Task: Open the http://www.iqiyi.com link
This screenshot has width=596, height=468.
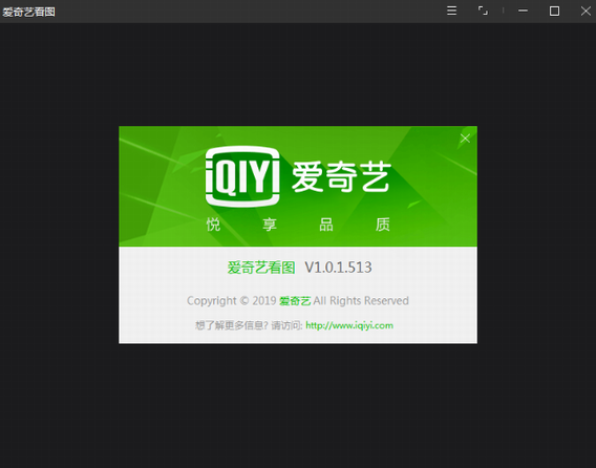Action: 349,325
